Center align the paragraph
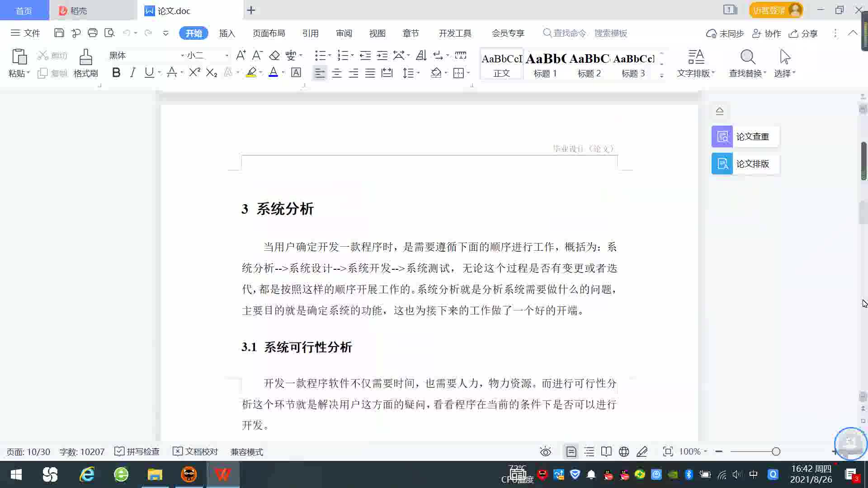Image resolution: width=868 pixels, height=488 pixels. tap(337, 73)
